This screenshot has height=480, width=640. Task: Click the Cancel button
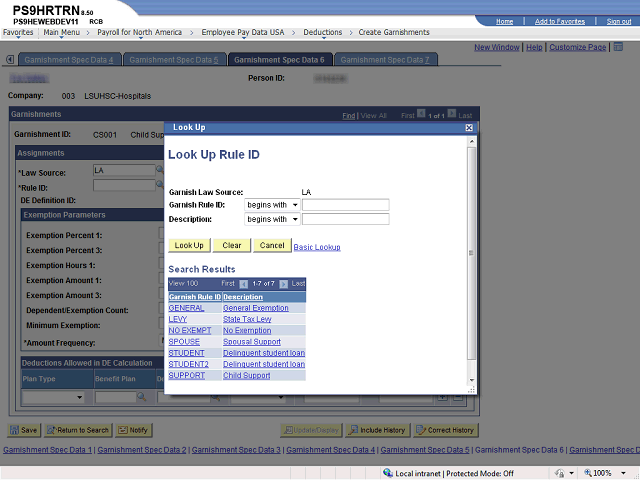[272, 245]
